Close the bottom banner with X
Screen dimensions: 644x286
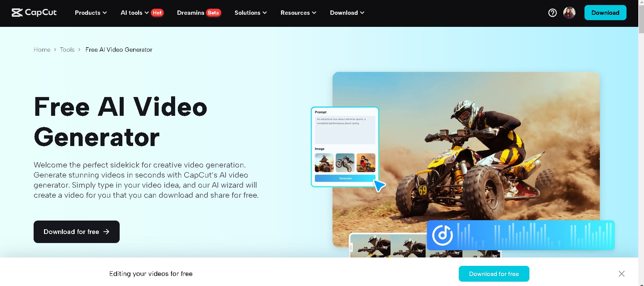point(621,274)
